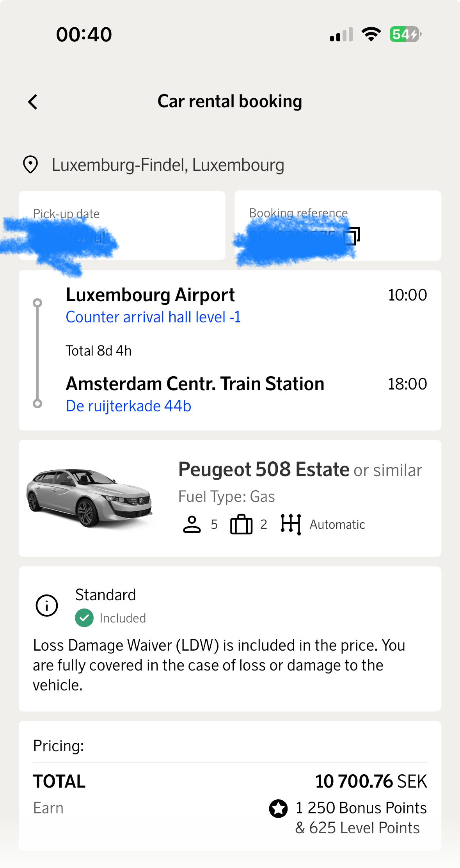Tap the Peugeot 508 Estate car image
The image size is (460, 868).
[90, 498]
